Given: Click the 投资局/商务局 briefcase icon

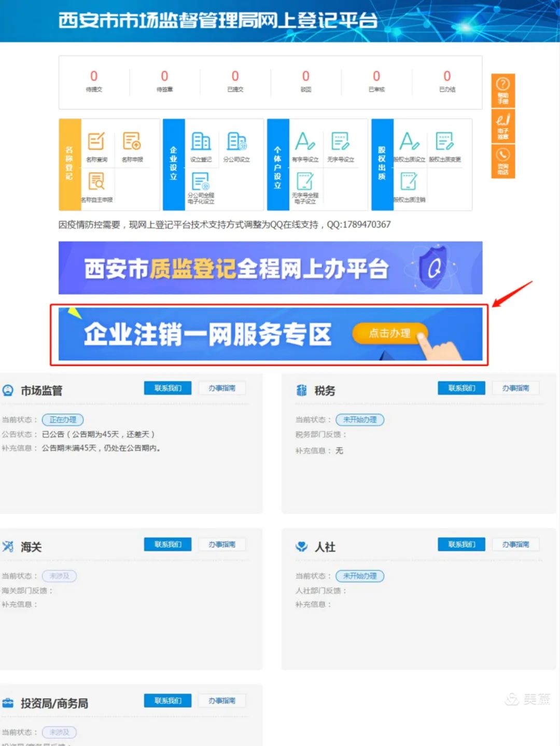Looking at the screenshot, I should tap(8, 703).
